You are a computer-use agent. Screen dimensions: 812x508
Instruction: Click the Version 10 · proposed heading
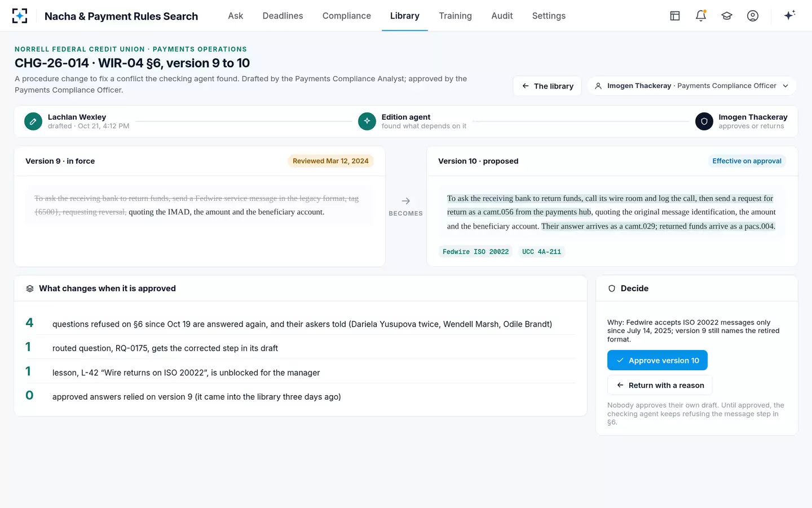point(478,161)
